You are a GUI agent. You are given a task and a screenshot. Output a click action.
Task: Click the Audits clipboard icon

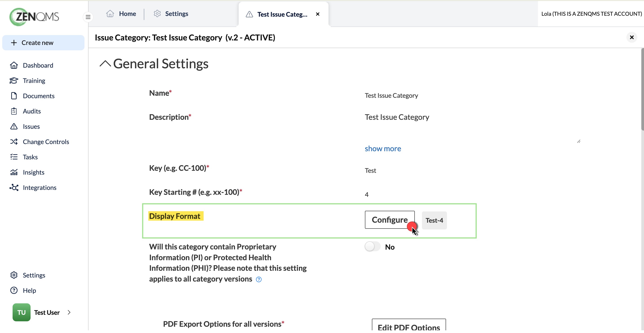(x=14, y=111)
